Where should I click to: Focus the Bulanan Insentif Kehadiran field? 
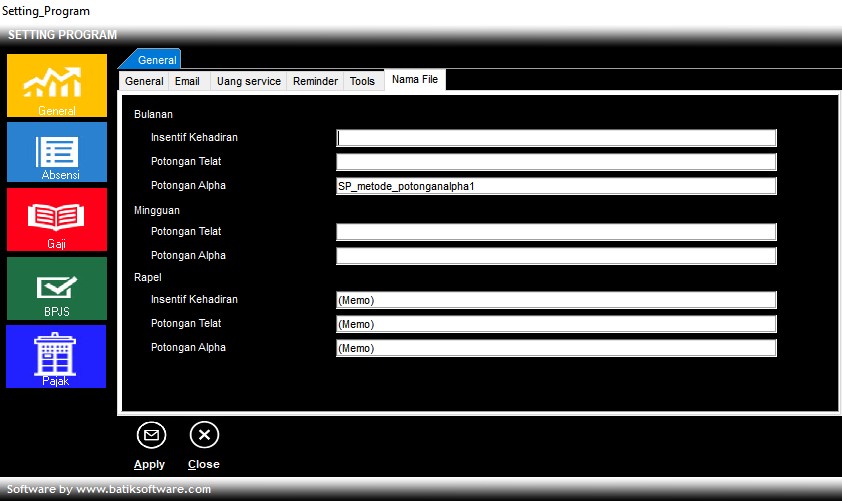click(x=556, y=138)
